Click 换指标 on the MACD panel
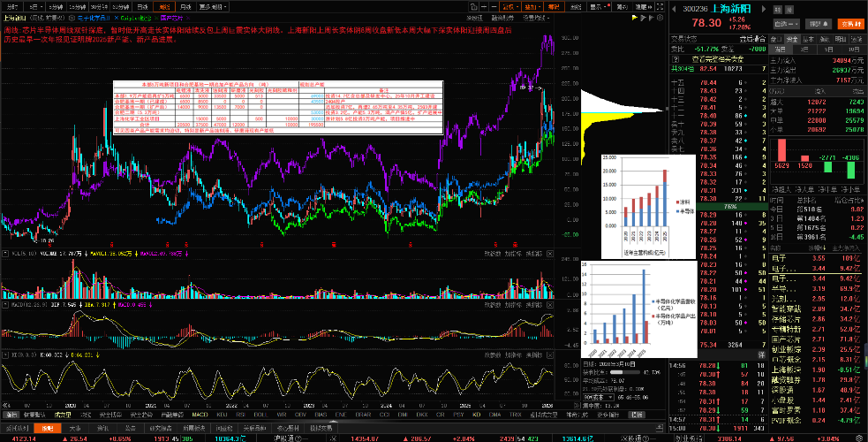Viewport: 868px width, 442px height. [533, 305]
